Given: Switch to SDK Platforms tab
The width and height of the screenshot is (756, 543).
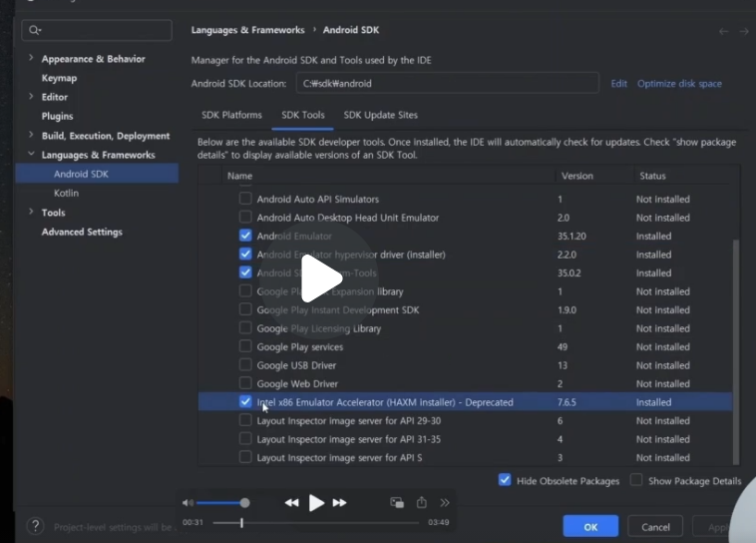Looking at the screenshot, I should pyautogui.click(x=232, y=116).
